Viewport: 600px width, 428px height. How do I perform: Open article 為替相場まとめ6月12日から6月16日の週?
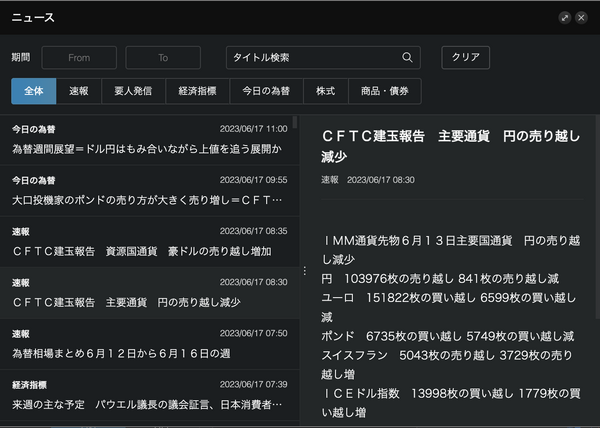click(150, 344)
